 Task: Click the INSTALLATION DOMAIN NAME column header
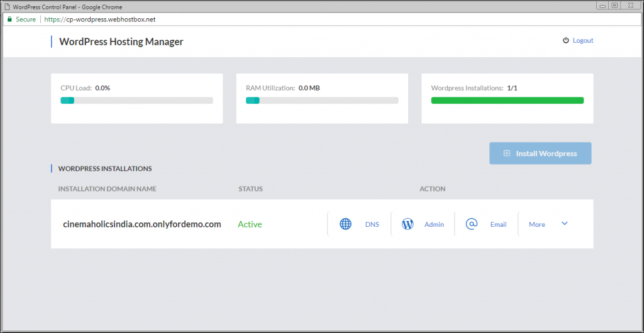click(x=107, y=189)
